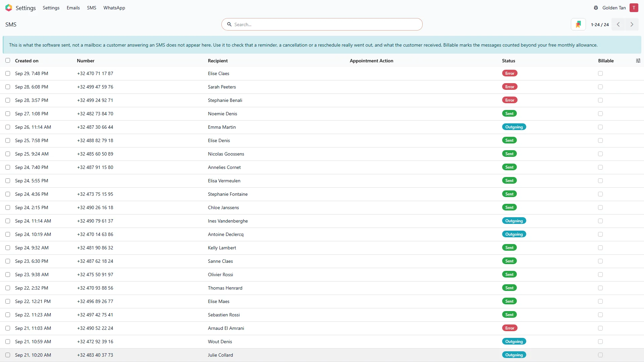Viewport: 644px width, 362px height.
Task: Select the Julie Collard row checkbox
Action: pyautogui.click(x=8, y=355)
